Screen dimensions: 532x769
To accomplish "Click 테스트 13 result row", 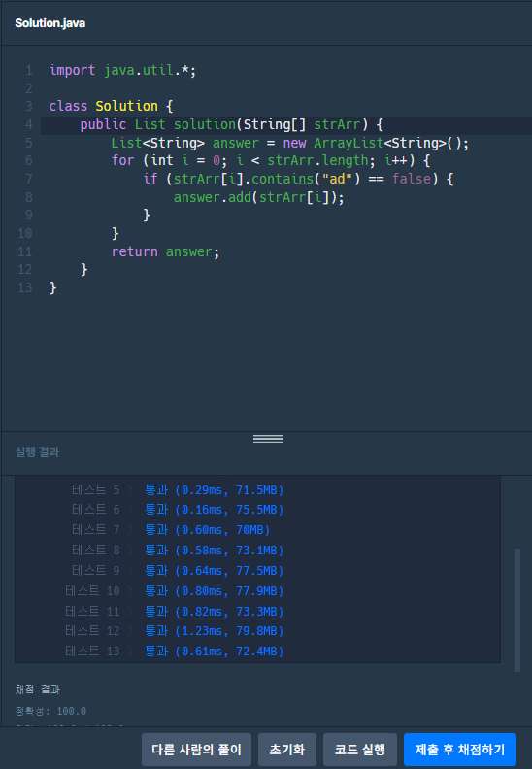I will pos(174,651).
